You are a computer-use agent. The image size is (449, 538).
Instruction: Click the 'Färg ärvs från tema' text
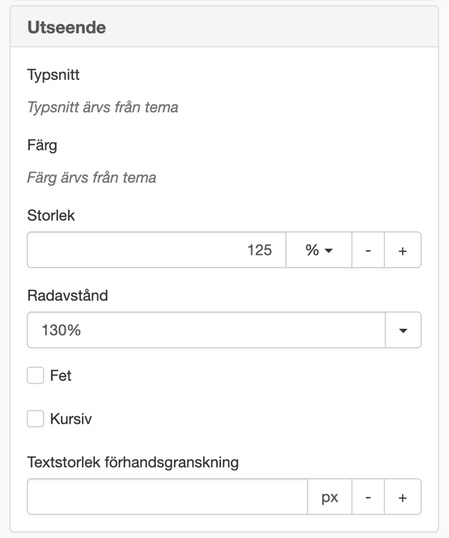click(92, 178)
